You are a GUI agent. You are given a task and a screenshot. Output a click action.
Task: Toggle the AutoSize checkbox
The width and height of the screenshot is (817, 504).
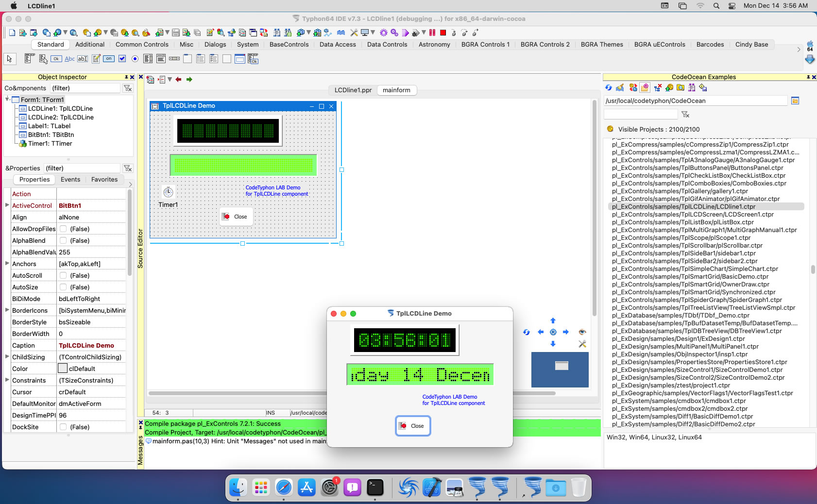click(63, 287)
